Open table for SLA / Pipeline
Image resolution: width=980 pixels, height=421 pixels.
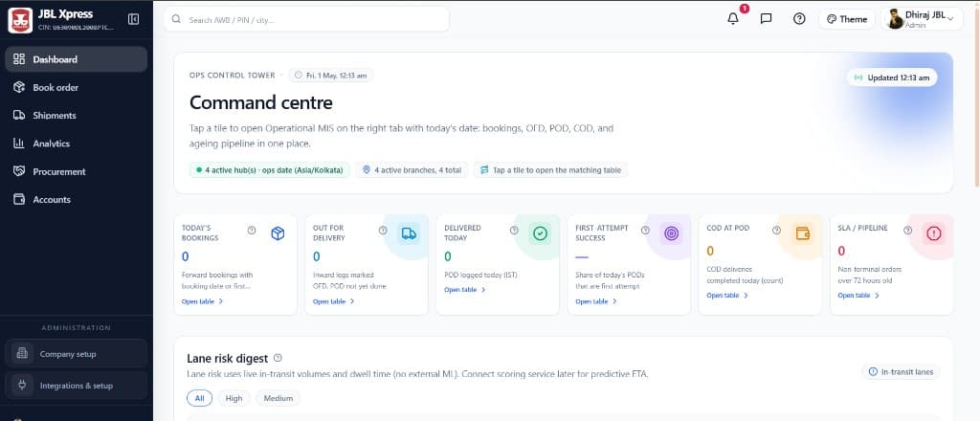[x=858, y=296]
